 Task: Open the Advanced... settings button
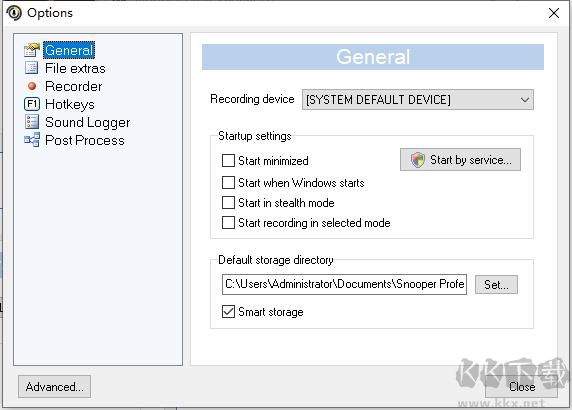point(54,387)
